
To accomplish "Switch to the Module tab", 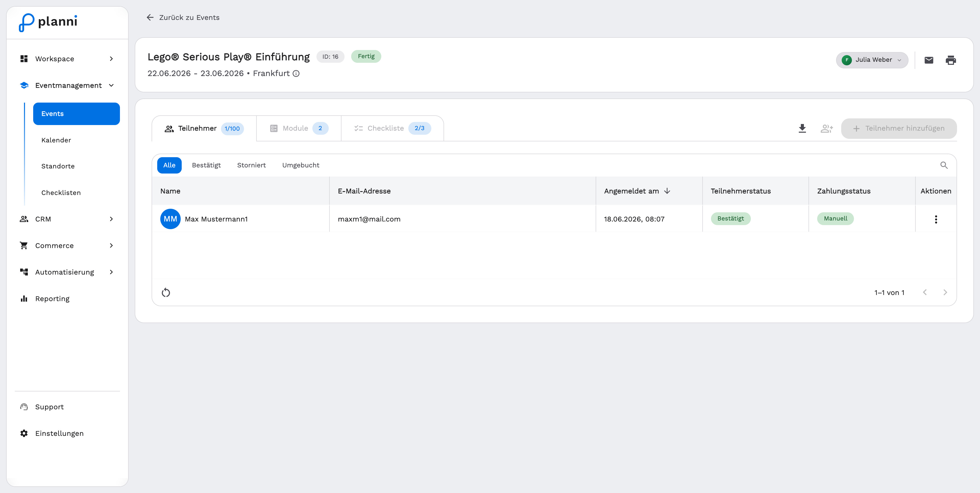I will pyautogui.click(x=299, y=129).
